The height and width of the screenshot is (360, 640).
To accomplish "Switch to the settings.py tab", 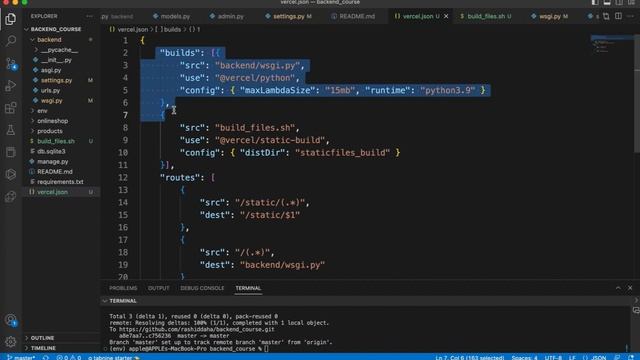I will tap(288, 16).
